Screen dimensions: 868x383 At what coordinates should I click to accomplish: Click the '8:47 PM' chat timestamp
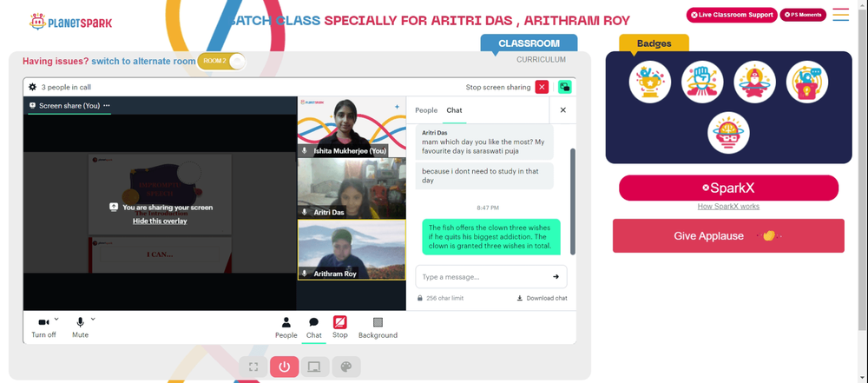pyautogui.click(x=488, y=208)
